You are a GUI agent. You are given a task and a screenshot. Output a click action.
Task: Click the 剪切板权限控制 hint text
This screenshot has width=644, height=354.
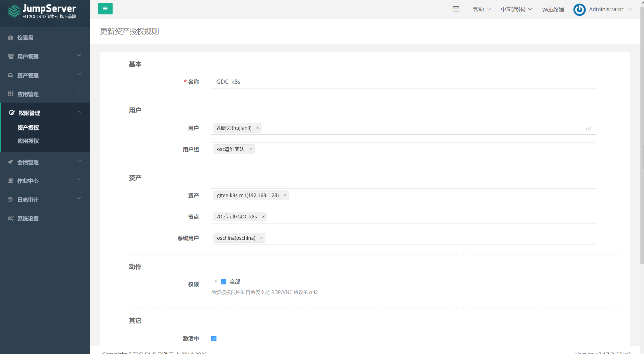pos(265,292)
